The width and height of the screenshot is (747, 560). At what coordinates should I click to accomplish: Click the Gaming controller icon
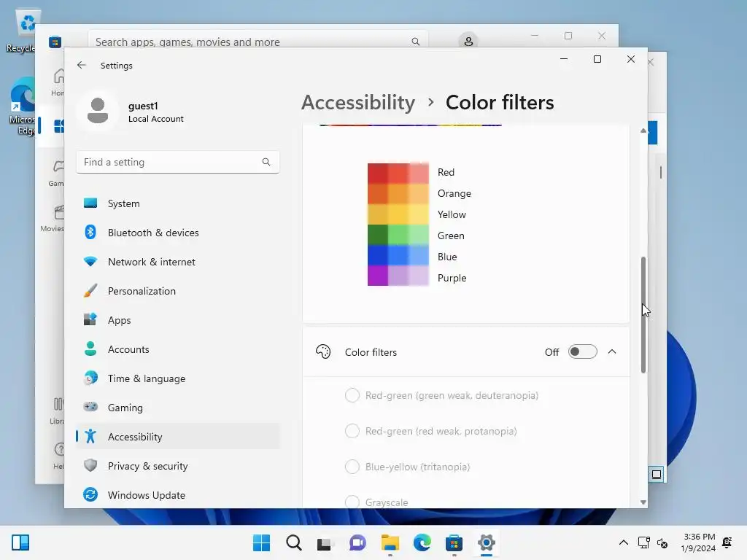coord(90,407)
